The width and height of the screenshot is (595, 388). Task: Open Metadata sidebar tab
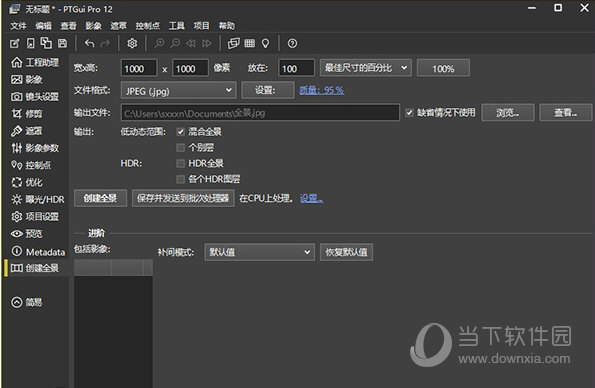[x=38, y=251]
